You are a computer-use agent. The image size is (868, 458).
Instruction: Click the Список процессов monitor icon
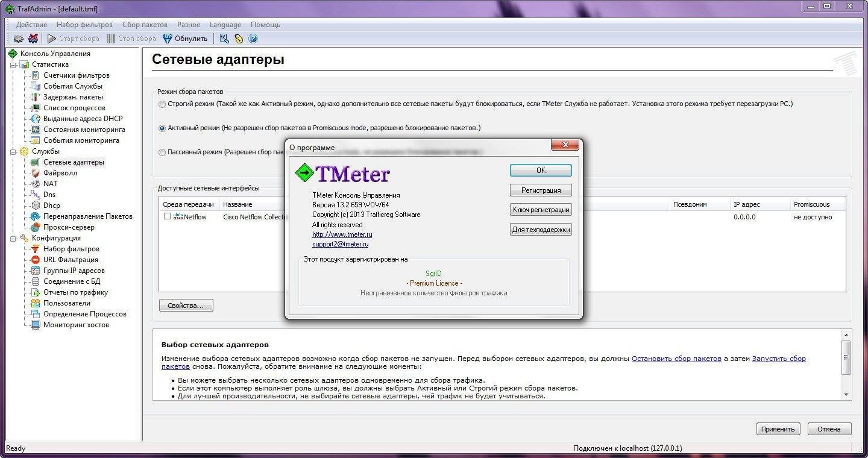coord(36,108)
